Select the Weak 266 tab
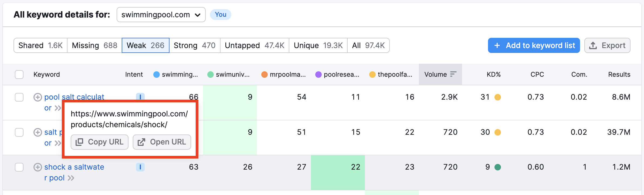 145,45
